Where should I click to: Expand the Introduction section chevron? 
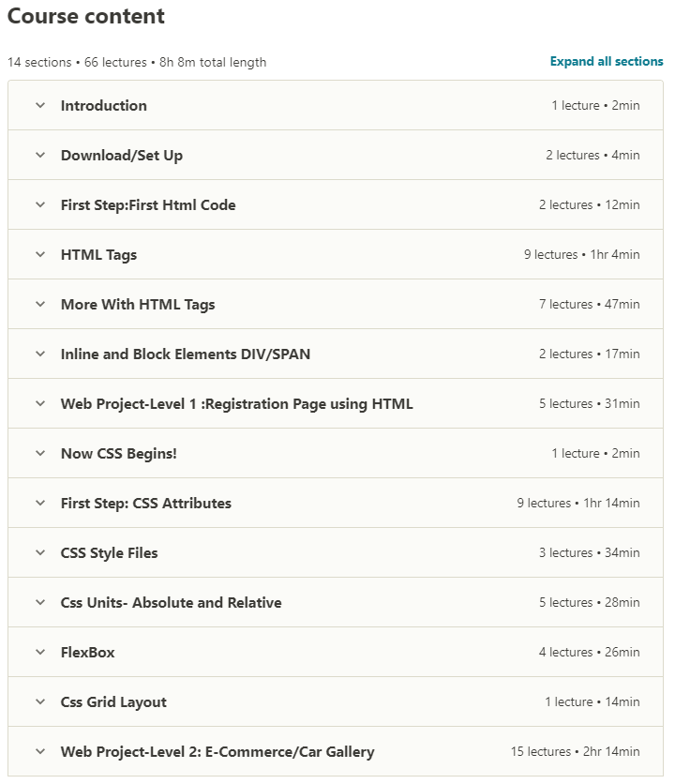tap(40, 105)
